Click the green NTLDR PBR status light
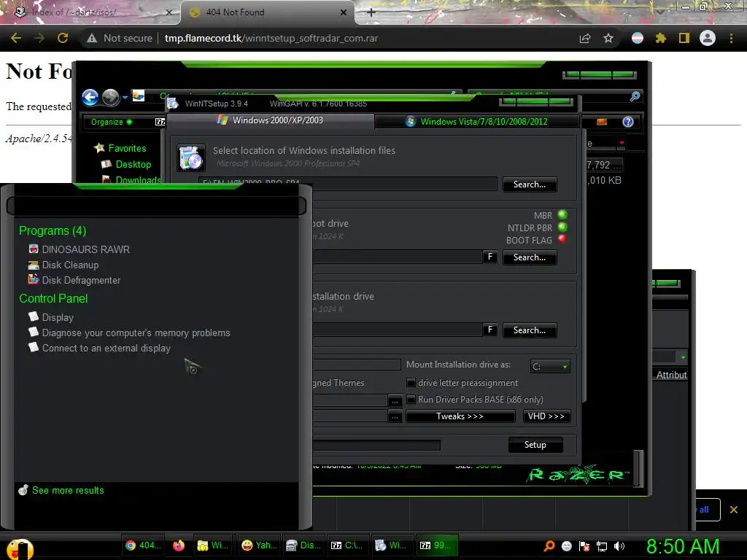 [562, 227]
